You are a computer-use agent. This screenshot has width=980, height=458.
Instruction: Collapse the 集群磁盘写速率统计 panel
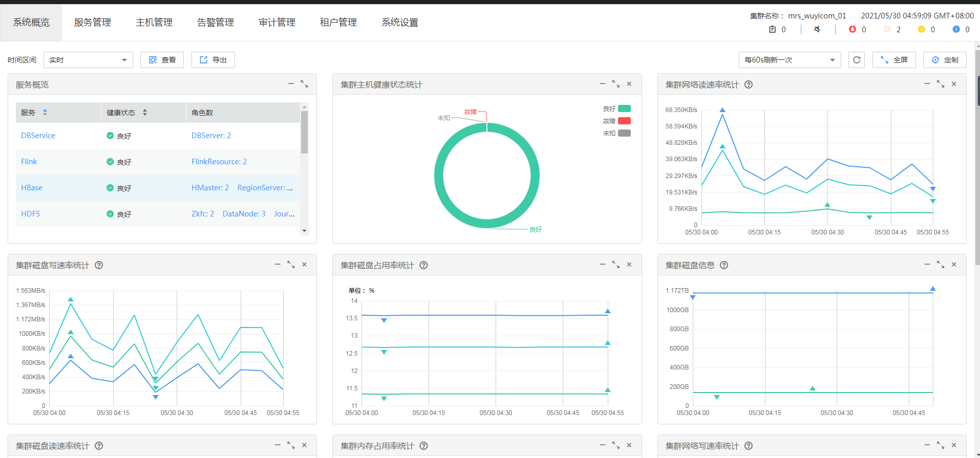tap(278, 264)
